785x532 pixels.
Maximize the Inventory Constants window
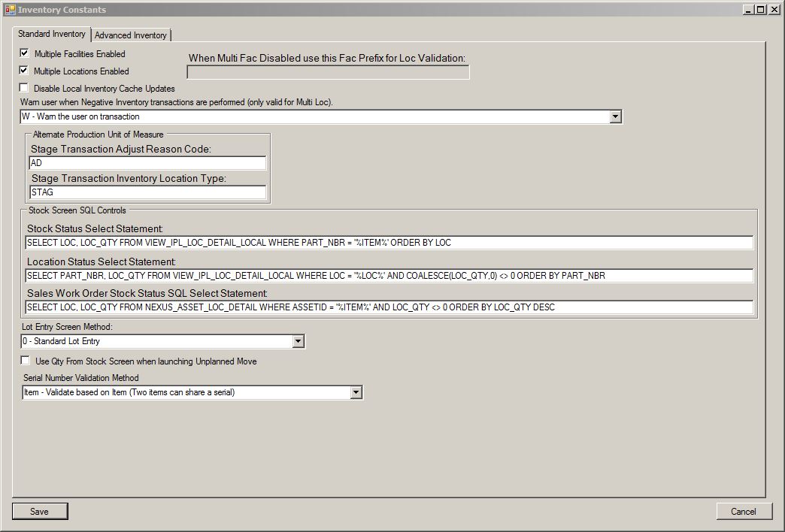(x=760, y=10)
